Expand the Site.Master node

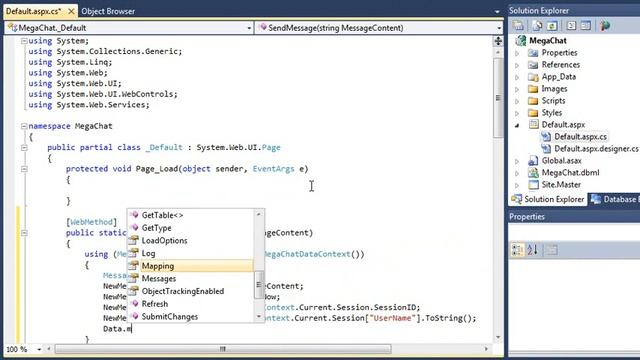tap(517, 185)
